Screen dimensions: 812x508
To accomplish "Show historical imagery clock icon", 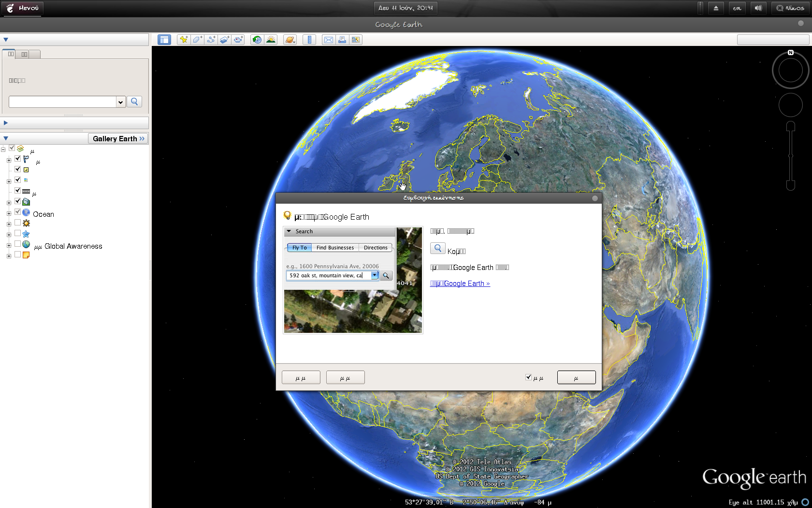I will coord(257,40).
